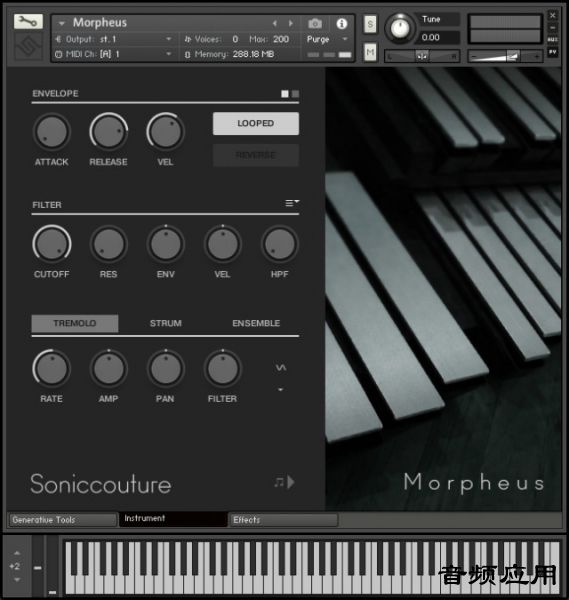Image resolution: width=569 pixels, height=600 pixels.
Task: Click the Soniccouture logo icon under wrench
Action: [28, 46]
